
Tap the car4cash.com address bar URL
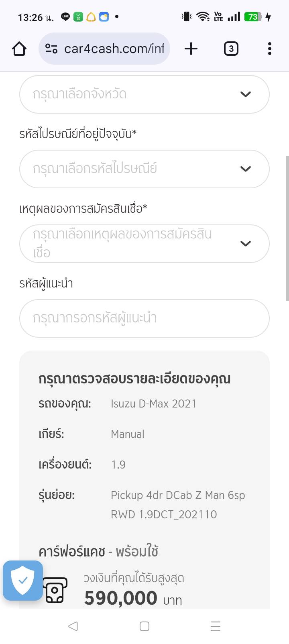click(114, 49)
